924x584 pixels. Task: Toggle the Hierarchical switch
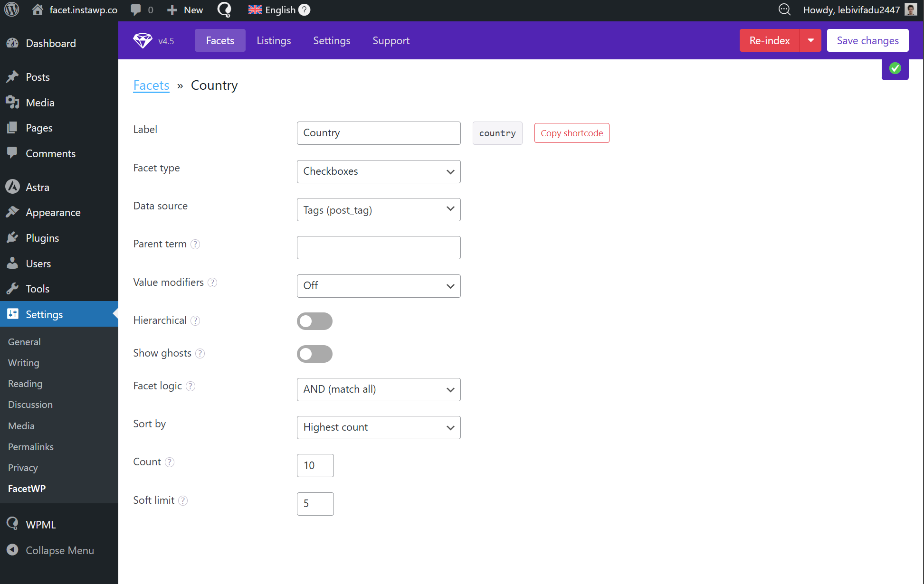(314, 321)
